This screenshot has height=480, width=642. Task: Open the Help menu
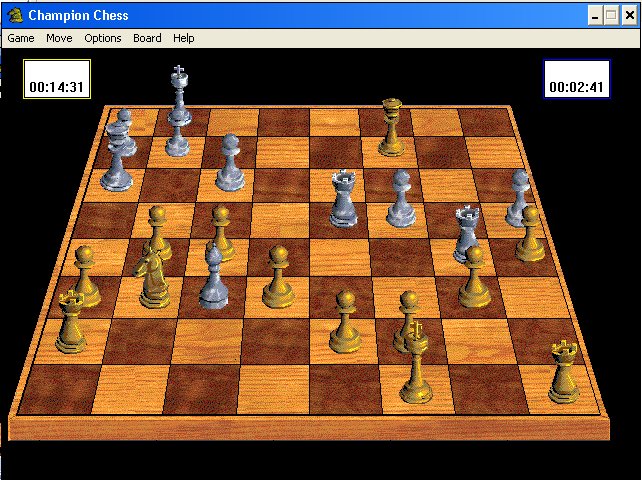[x=183, y=38]
